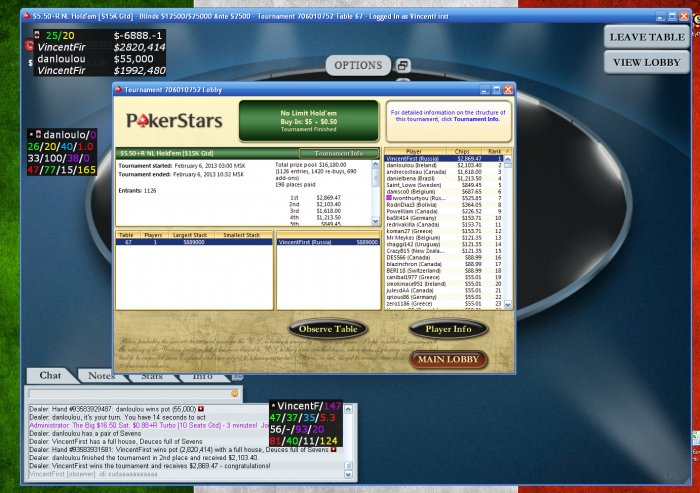Select danielbena (Brazil) row
The height and width of the screenshot is (493, 700).
444,178
